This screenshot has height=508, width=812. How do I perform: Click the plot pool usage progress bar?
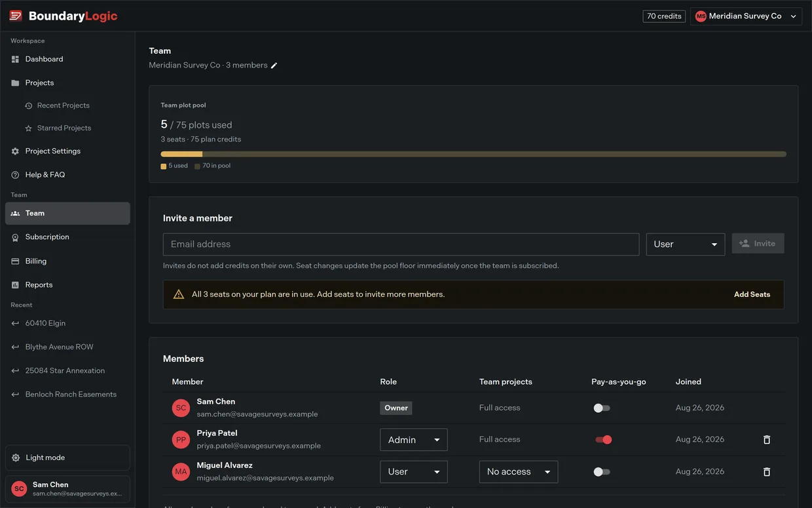(x=473, y=154)
